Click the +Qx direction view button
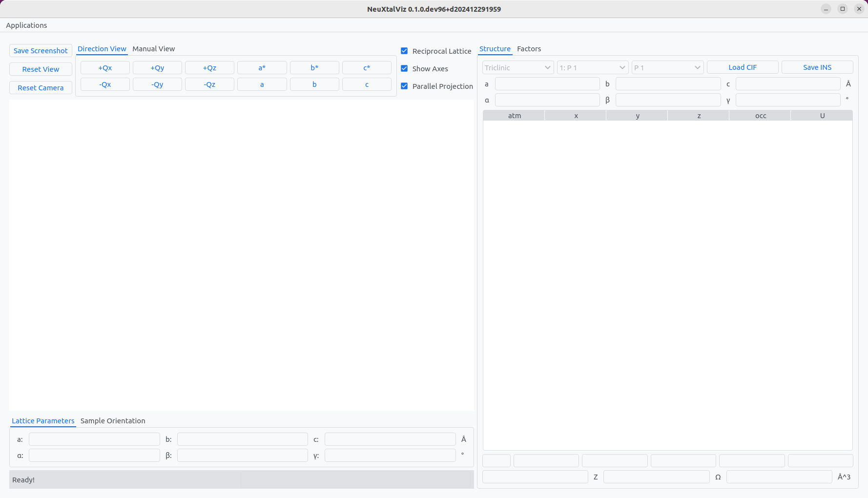The image size is (868, 498). click(105, 68)
